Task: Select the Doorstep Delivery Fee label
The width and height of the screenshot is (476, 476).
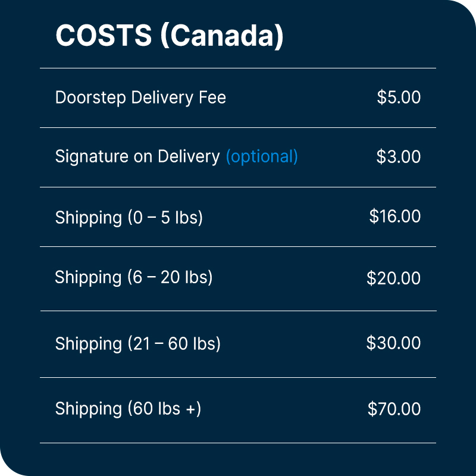Action: tap(140, 98)
